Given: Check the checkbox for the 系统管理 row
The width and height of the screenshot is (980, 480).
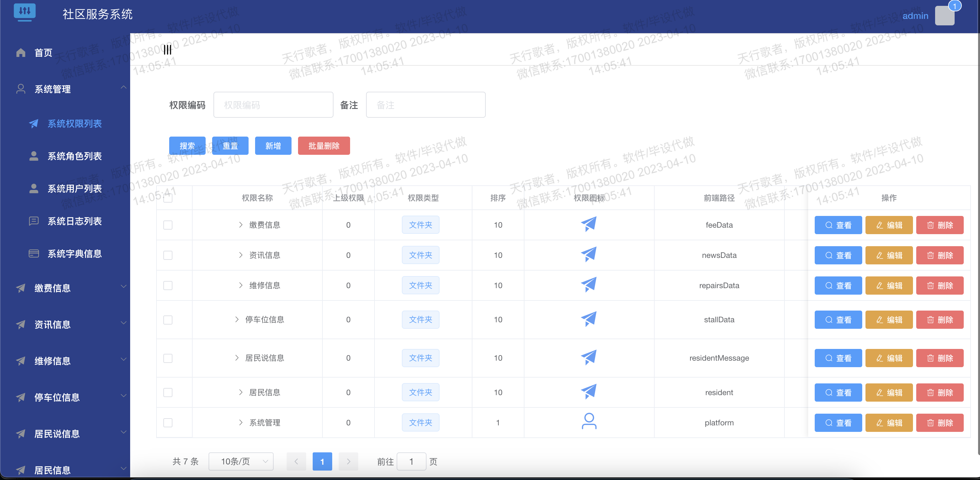Looking at the screenshot, I should tap(168, 422).
